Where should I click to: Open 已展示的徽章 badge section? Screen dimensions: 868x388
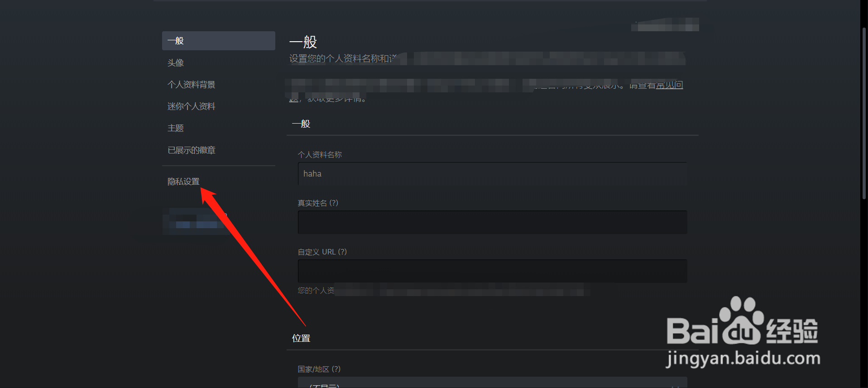click(191, 150)
